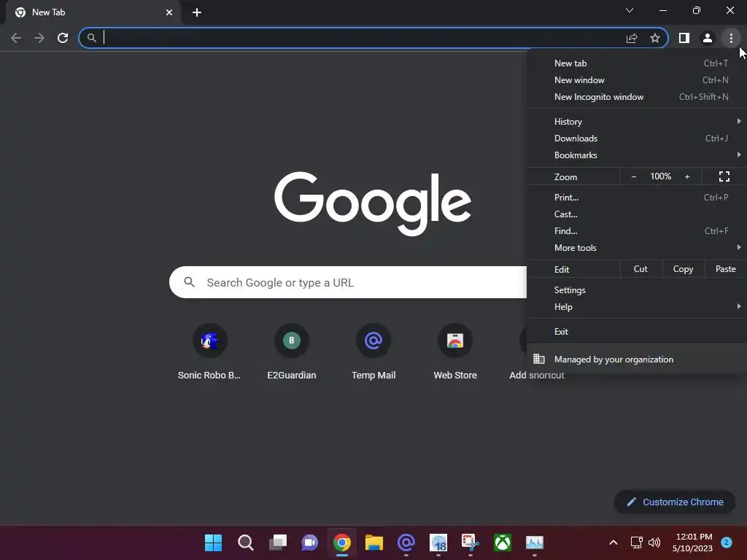Click Customize Chrome button
This screenshot has height=560, width=747.
(x=675, y=502)
